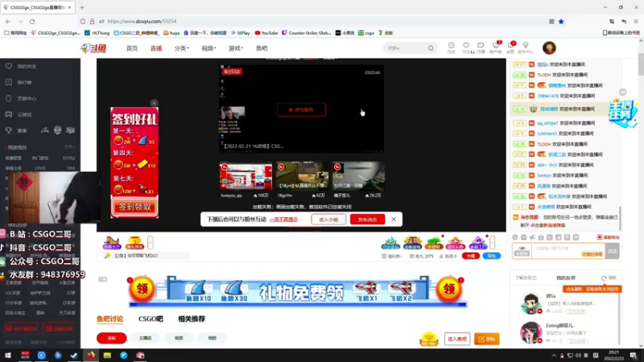644x362 pixels.
Task: Open the 鱼吧 tab in header
Action: click(x=262, y=48)
